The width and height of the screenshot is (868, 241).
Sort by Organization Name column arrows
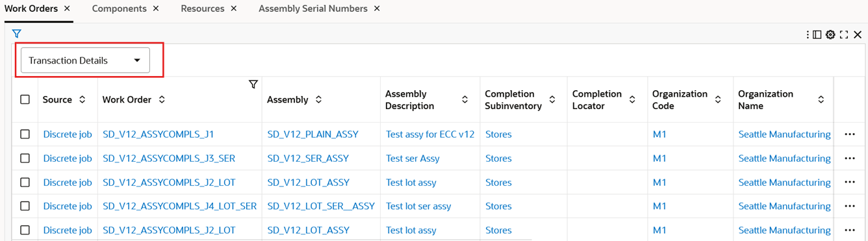[x=821, y=99]
